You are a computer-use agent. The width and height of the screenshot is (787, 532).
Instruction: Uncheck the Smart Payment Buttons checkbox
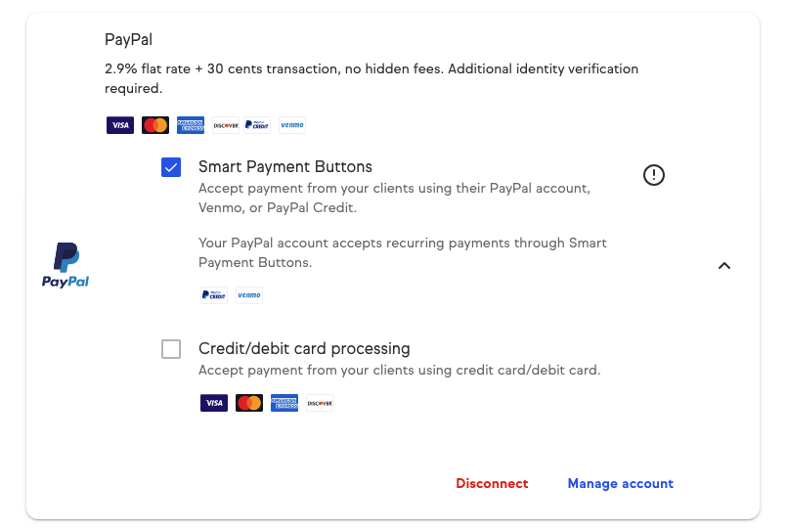coord(171,167)
